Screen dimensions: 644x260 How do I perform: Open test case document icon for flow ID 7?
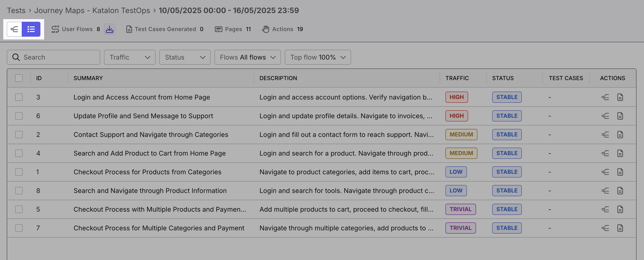(620, 228)
